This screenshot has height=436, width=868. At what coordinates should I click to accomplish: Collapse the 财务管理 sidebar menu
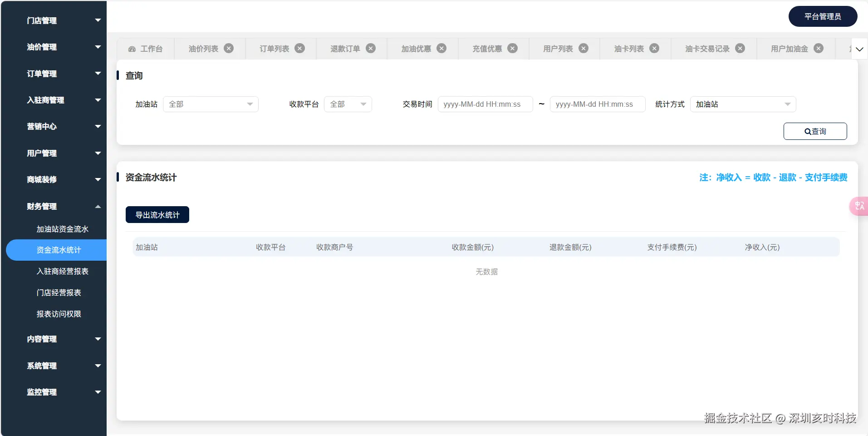(x=54, y=206)
